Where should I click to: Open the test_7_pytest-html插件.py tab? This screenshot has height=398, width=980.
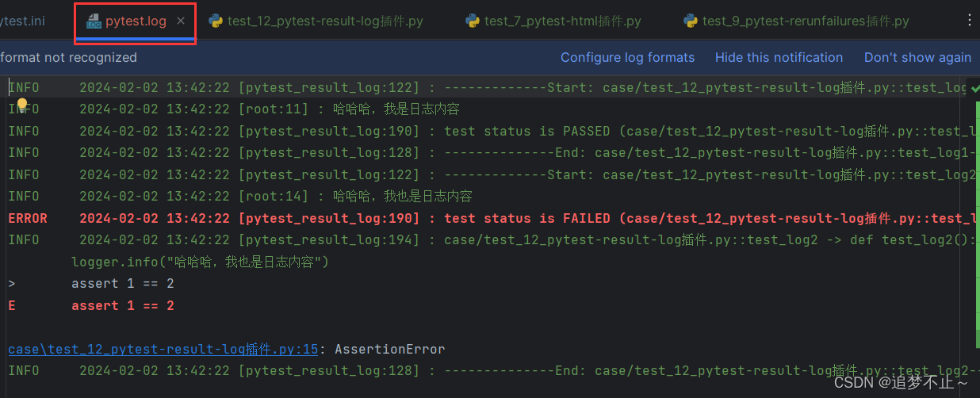pos(553,21)
